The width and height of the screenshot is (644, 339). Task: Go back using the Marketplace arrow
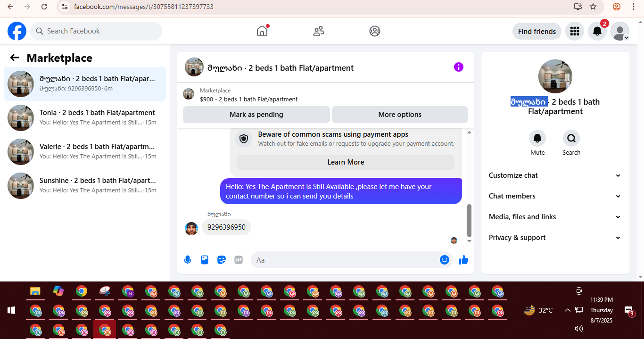pyautogui.click(x=15, y=58)
